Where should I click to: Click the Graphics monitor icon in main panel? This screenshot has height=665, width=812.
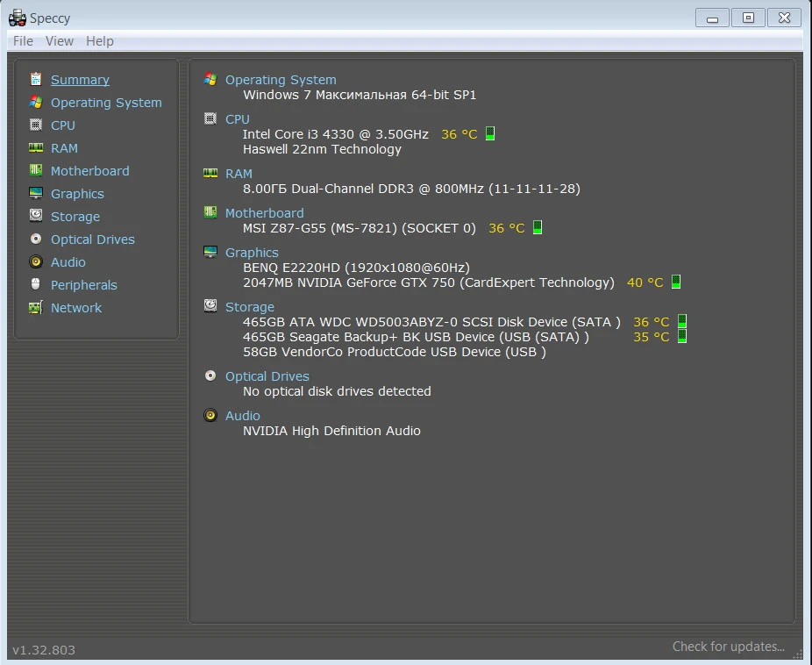point(210,252)
